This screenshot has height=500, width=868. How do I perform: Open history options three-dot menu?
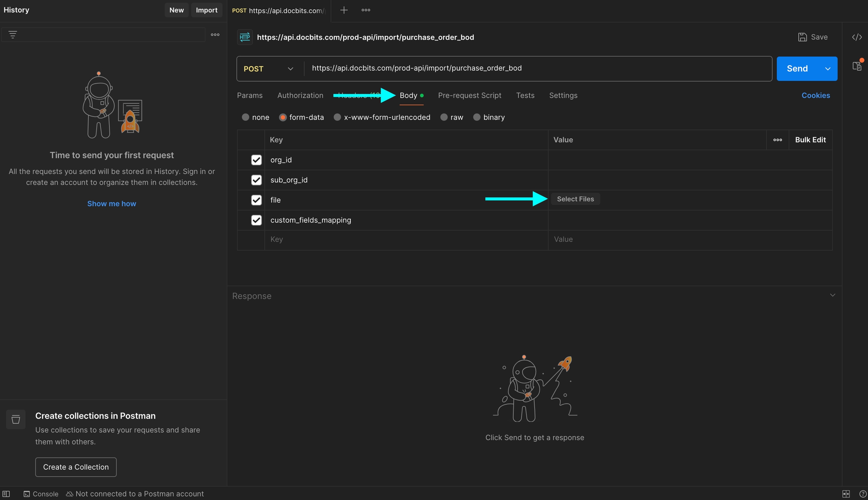pyautogui.click(x=215, y=35)
